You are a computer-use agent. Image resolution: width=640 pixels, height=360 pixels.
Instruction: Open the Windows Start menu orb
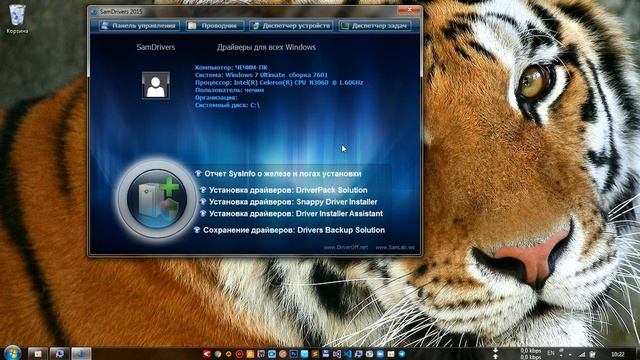(x=12, y=353)
